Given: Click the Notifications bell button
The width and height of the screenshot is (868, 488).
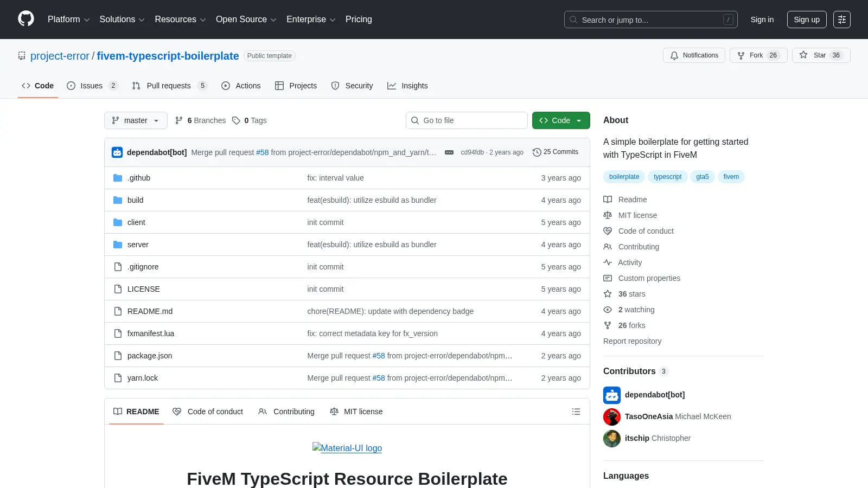Looking at the screenshot, I should click(x=694, y=55).
